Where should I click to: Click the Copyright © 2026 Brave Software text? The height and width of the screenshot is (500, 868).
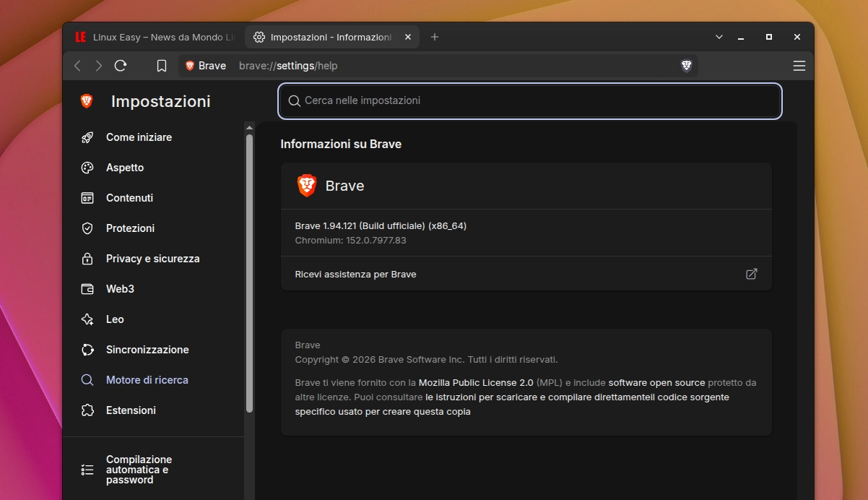coord(426,359)
